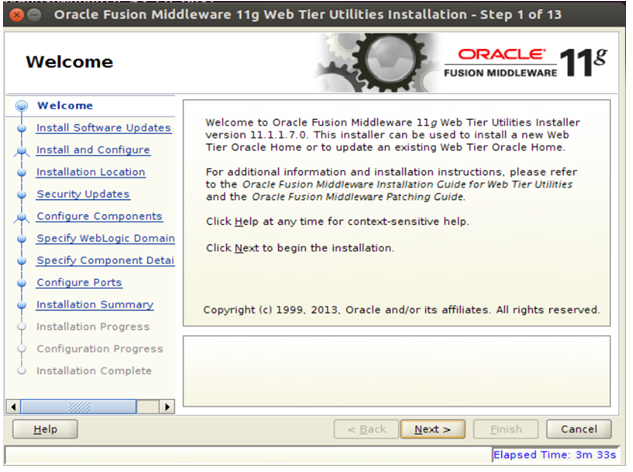This screenshot has height=472, width=633.
Task: Click the Help button
Action: (x=45, y=429)
